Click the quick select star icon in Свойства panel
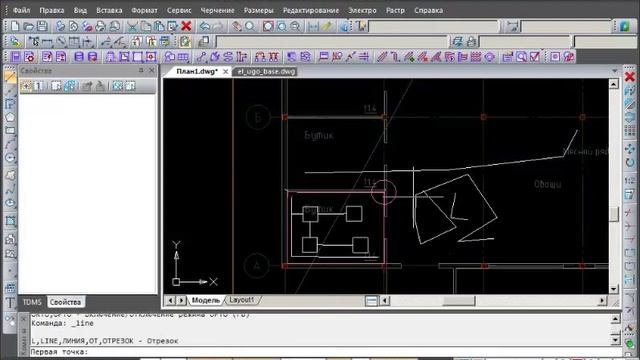This screenshot has width=640, height=360. coord(26,86)
